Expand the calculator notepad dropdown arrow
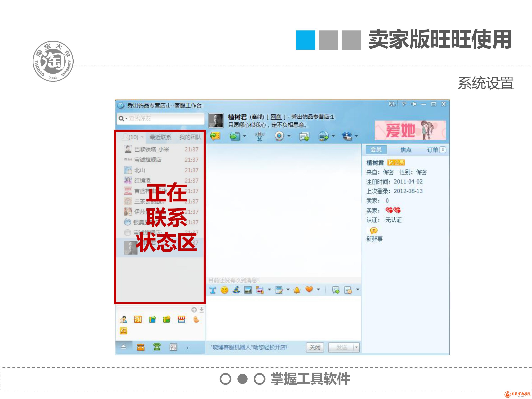 tap(288, 290)
